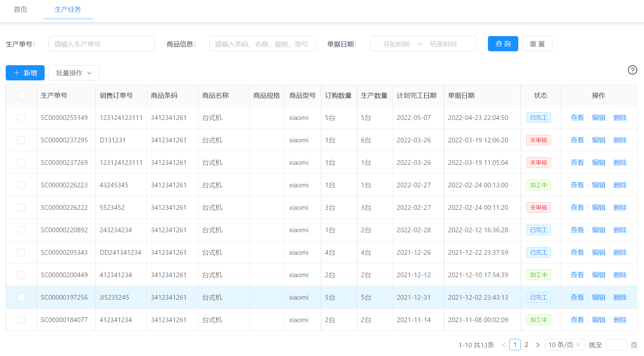This screenshot has width=644, height=356.
Task: Check the row SC00000237269 checkbox
Action: click(21, 163)
